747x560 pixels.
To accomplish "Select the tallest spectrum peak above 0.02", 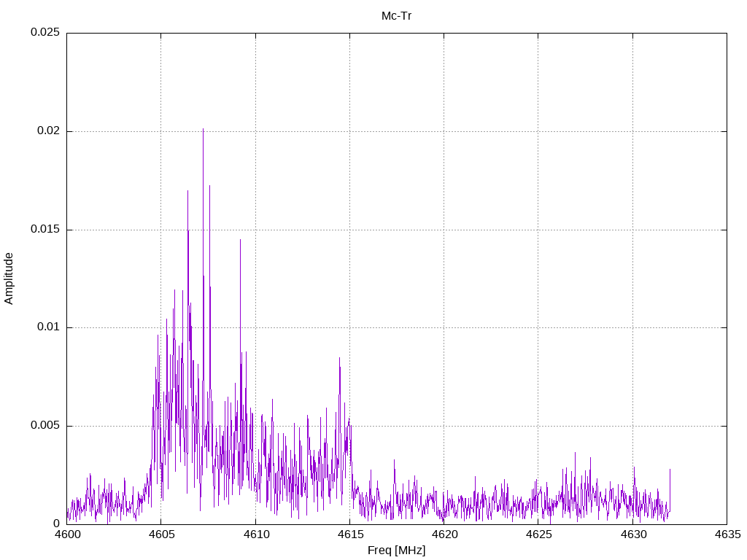I will pos(203,130).
